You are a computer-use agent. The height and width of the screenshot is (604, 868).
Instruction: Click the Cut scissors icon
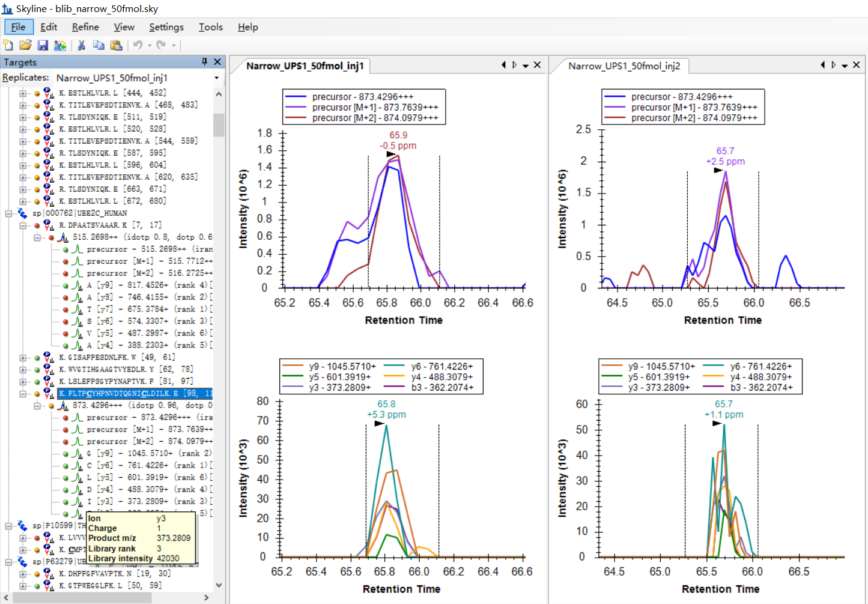[x=82, y=45]
